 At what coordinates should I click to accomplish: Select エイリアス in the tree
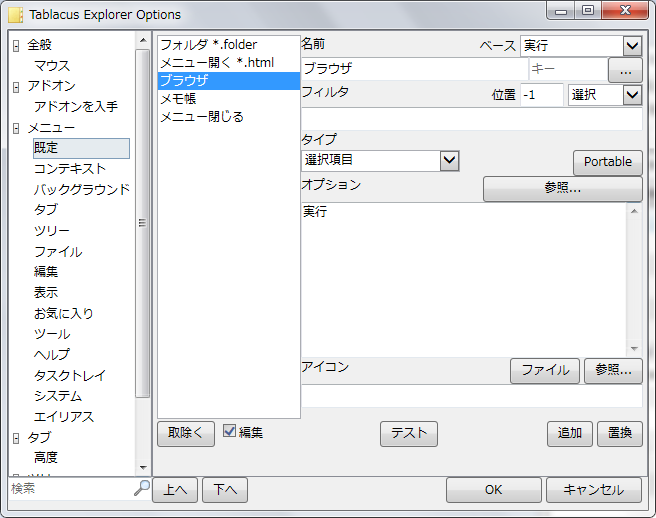(x=64, y=417)
